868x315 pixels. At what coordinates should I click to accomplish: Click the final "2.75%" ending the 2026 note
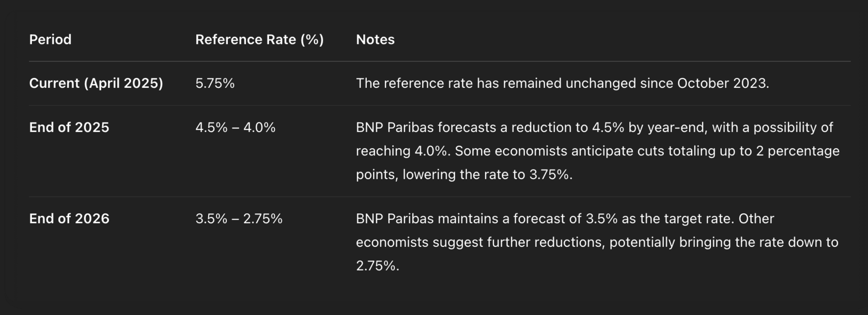pos(377,266)
